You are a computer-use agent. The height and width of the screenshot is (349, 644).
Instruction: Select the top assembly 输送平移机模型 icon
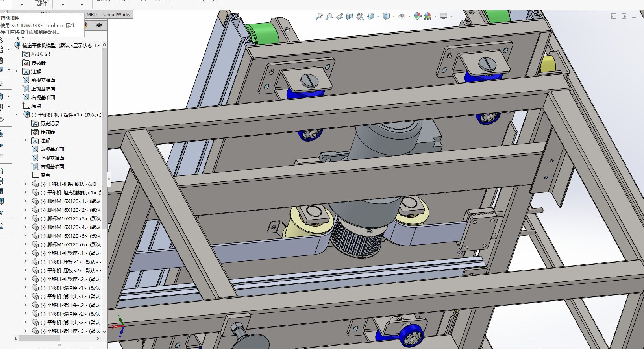pyautogui.click(x=18, y=45)
